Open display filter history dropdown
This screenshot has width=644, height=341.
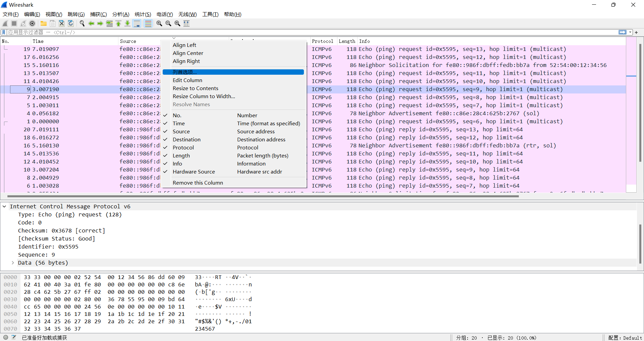coord(630,32)
